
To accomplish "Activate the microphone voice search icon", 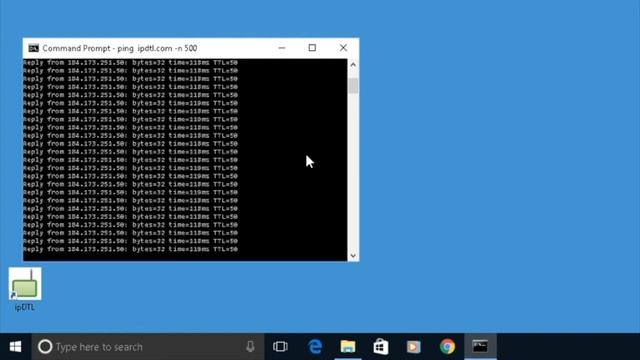I will (x=250, y=347).
